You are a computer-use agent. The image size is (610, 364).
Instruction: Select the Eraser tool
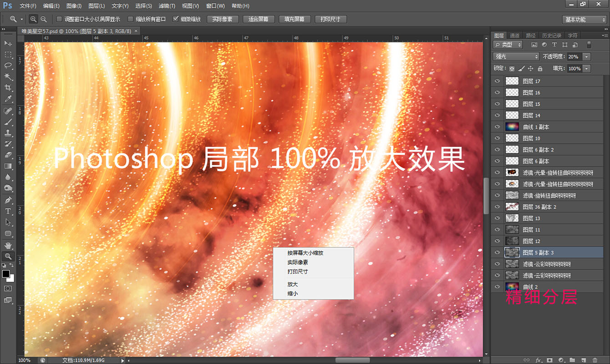tap(8, 155)
